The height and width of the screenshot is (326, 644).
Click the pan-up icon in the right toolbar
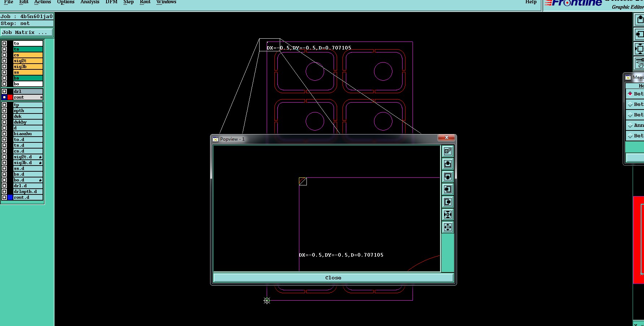pos(639,20)
